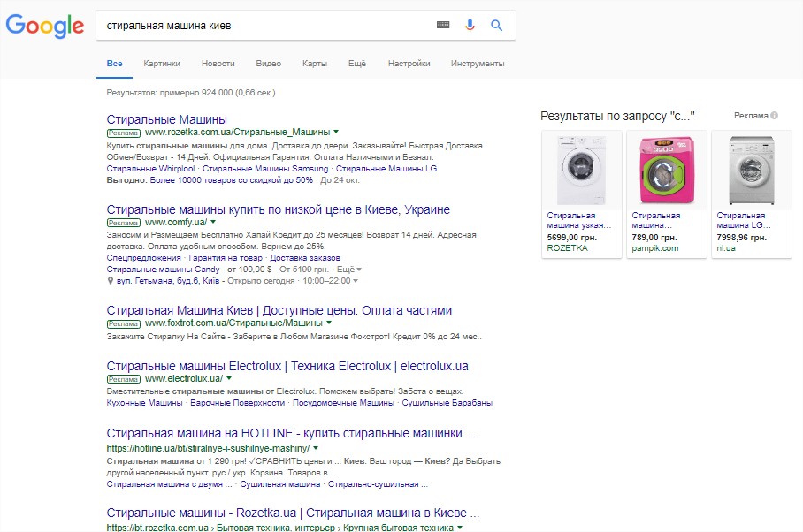
Task: Click Сушильные Барабаны sitelink
Action: pos(447,403)
